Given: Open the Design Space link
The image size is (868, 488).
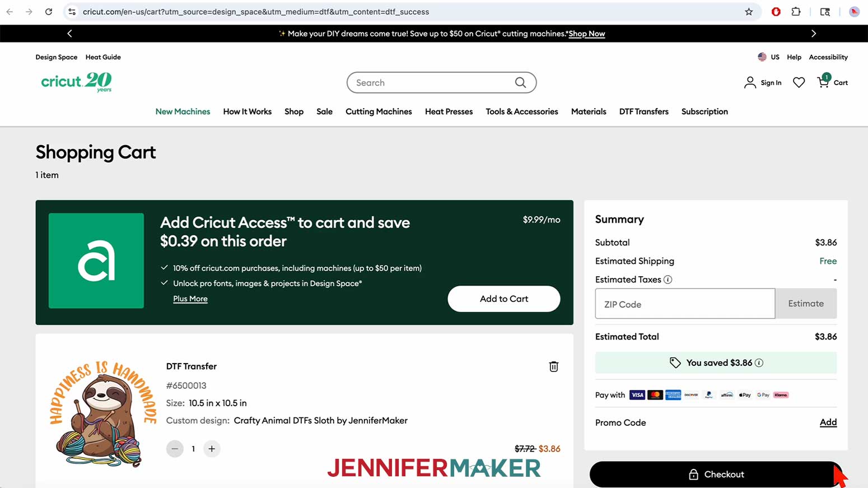Looking at the screenshot, I should [57, 57].
